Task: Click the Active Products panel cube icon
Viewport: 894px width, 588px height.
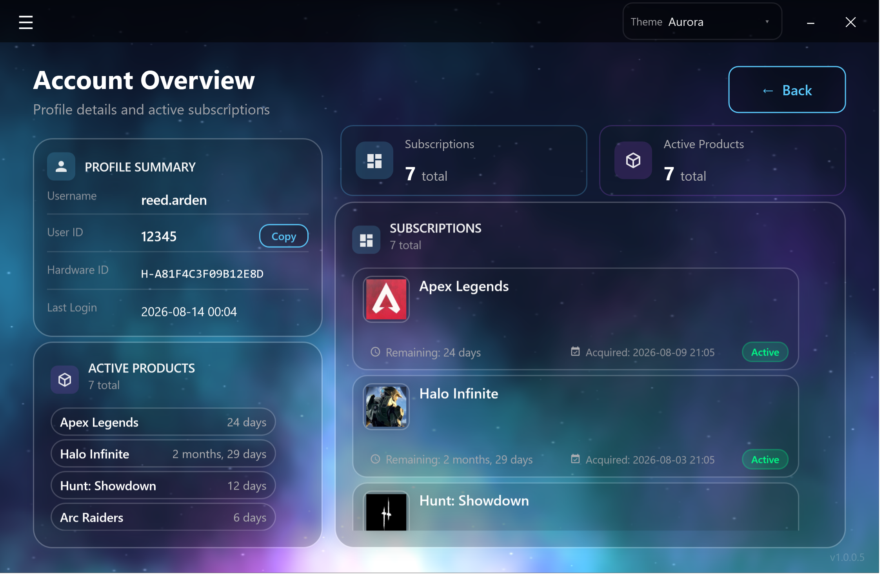Action: pos(65,380)
